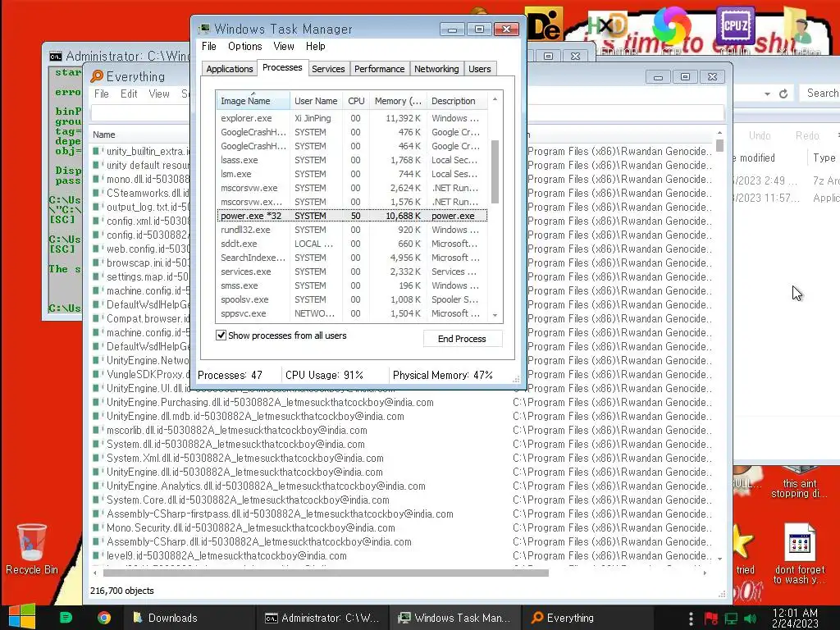Screen dimensions: 840x630
Task: Launch Chrome from the taskbar
Action: pos(104,618)
